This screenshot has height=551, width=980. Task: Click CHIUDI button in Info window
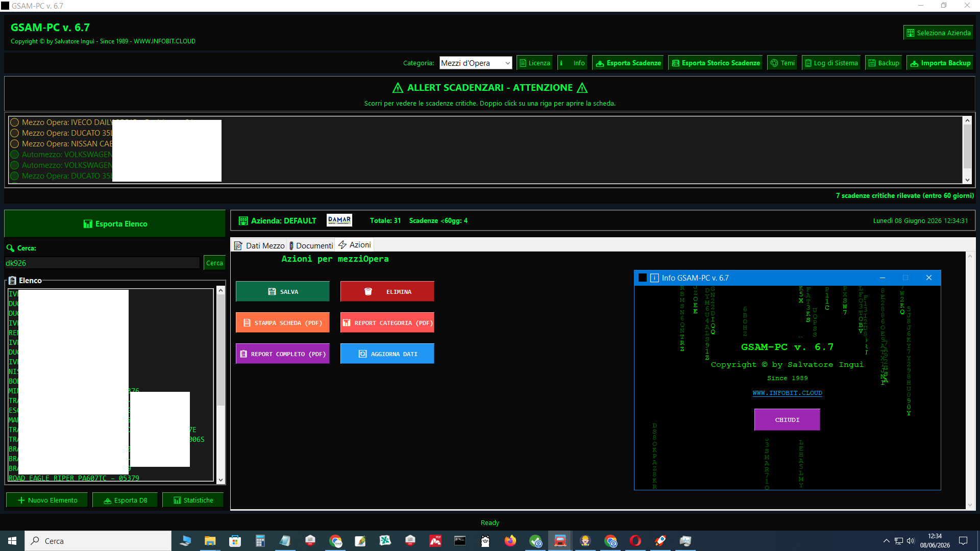[787, 420]
